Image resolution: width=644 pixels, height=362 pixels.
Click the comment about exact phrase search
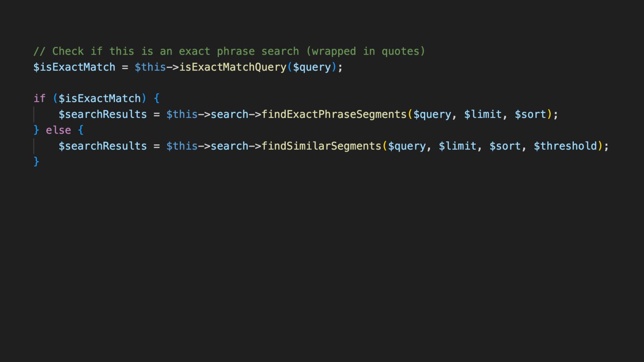tap(229, 51)
